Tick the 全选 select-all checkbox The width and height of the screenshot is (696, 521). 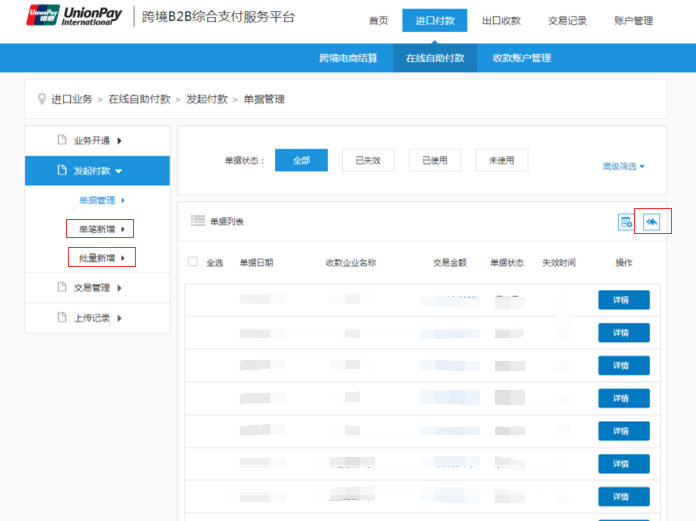pos(193,262)
